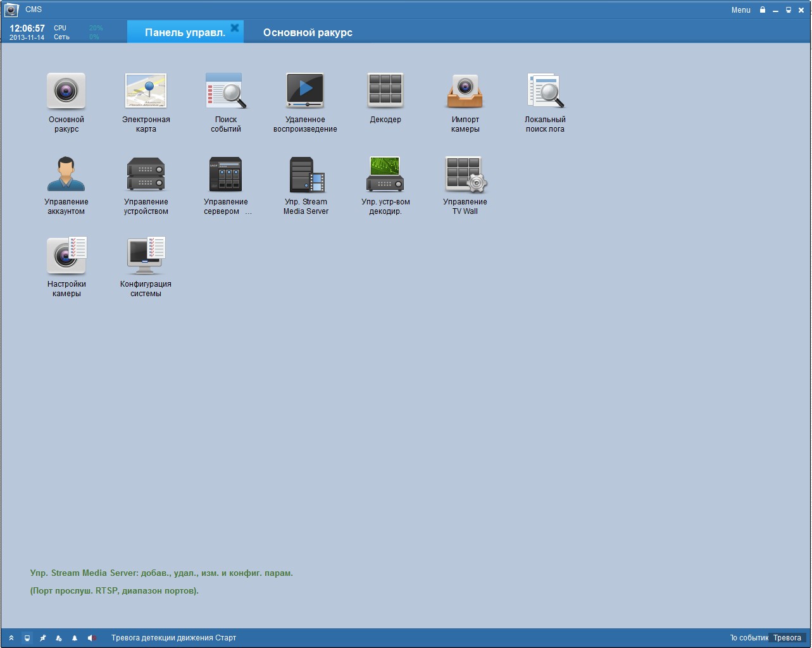Open Управление устройством
The height and width of the screenshot is (648, 812).
(146, 174)
